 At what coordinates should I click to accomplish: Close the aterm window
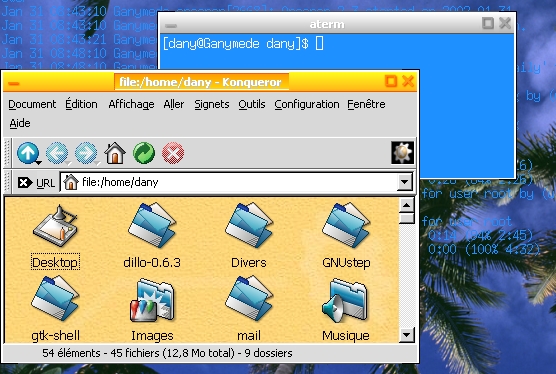[505, 23]
